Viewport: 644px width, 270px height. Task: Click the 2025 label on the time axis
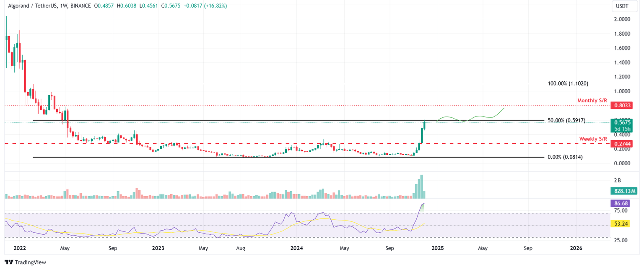click(x=438, y=248)
